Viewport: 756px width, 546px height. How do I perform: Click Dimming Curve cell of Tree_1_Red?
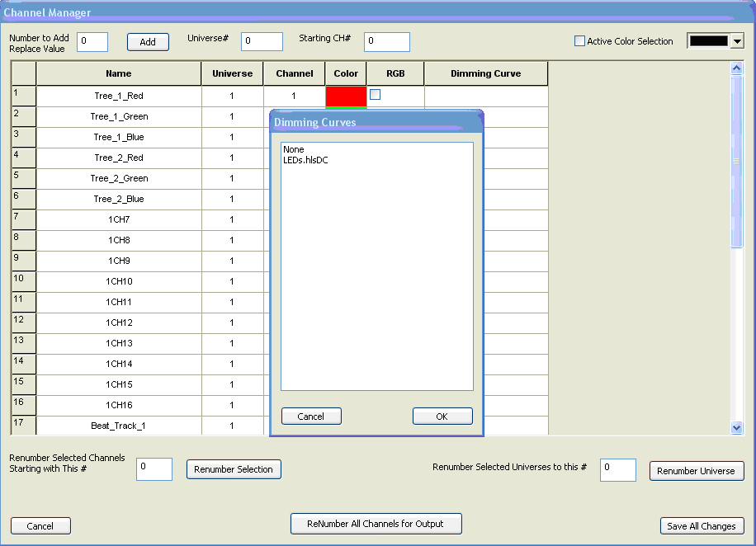486,96
